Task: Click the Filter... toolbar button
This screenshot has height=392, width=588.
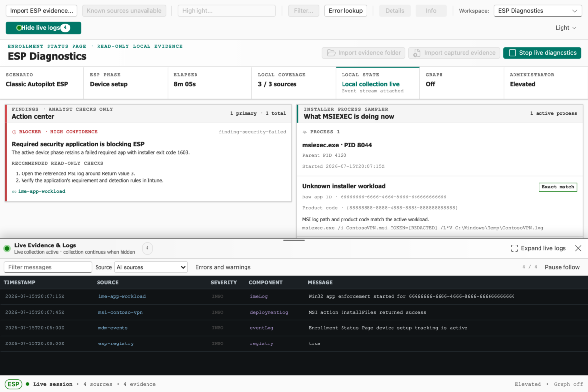Action: [304, 11]
